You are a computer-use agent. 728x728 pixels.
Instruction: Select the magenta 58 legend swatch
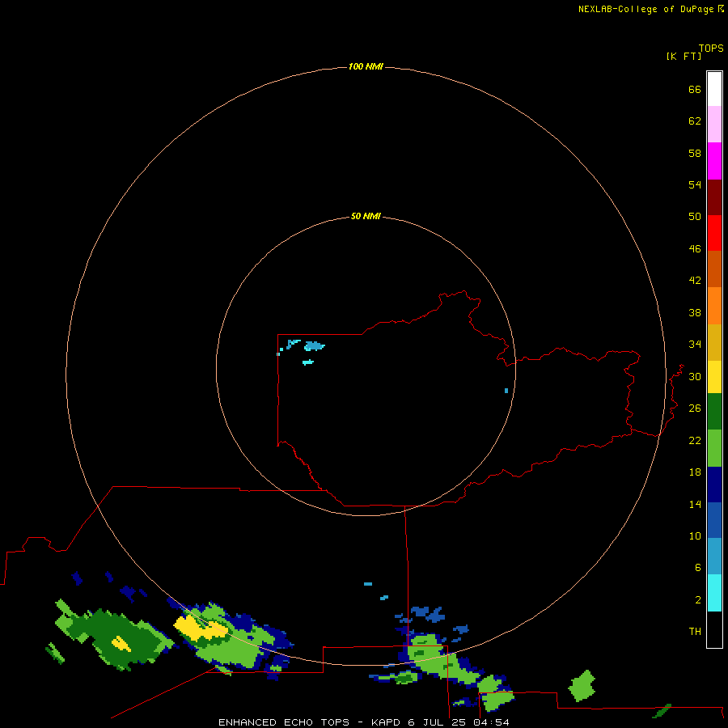[x=714, y=161]
